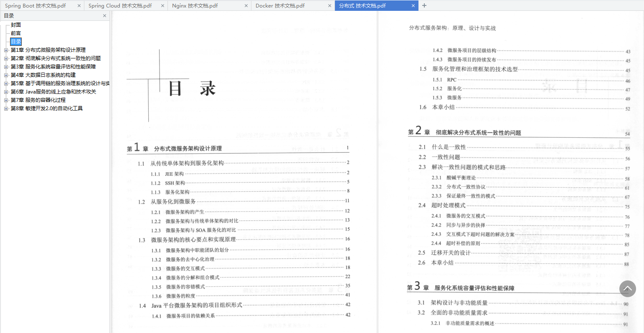
Task: Click TOC entry 1.1.2 SSH 架构
Action: (x=250, y=183)
